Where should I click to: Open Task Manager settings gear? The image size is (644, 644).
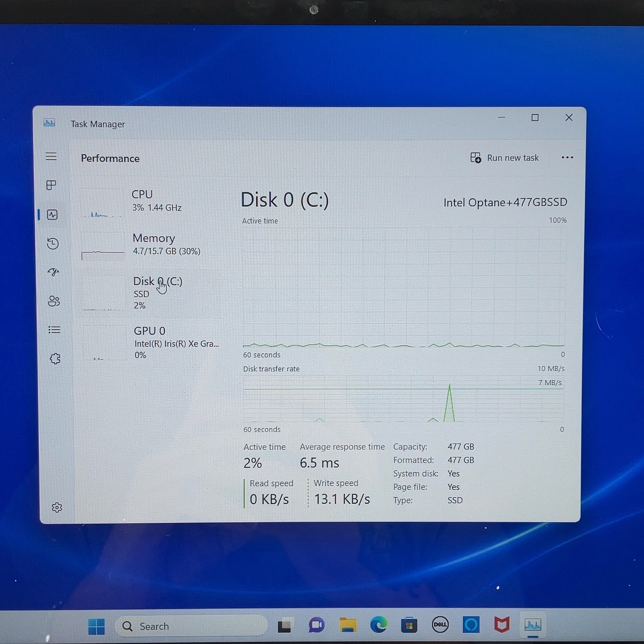57,507
